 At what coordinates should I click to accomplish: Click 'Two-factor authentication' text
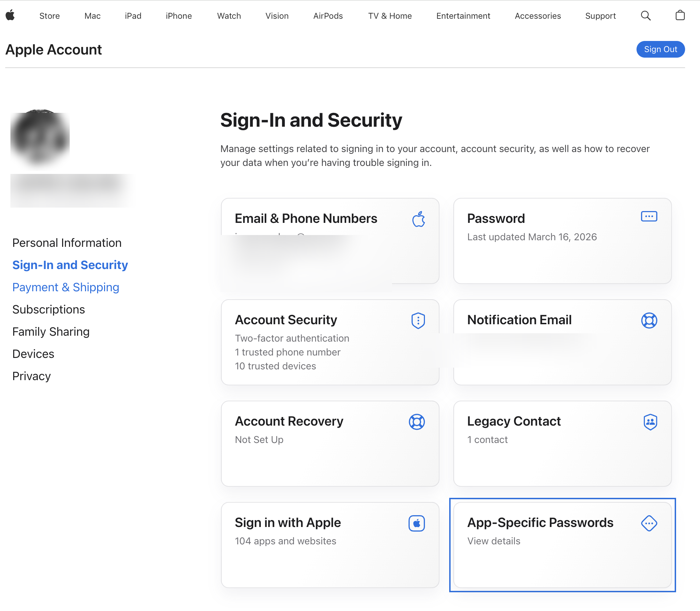(x=292, y=338)
